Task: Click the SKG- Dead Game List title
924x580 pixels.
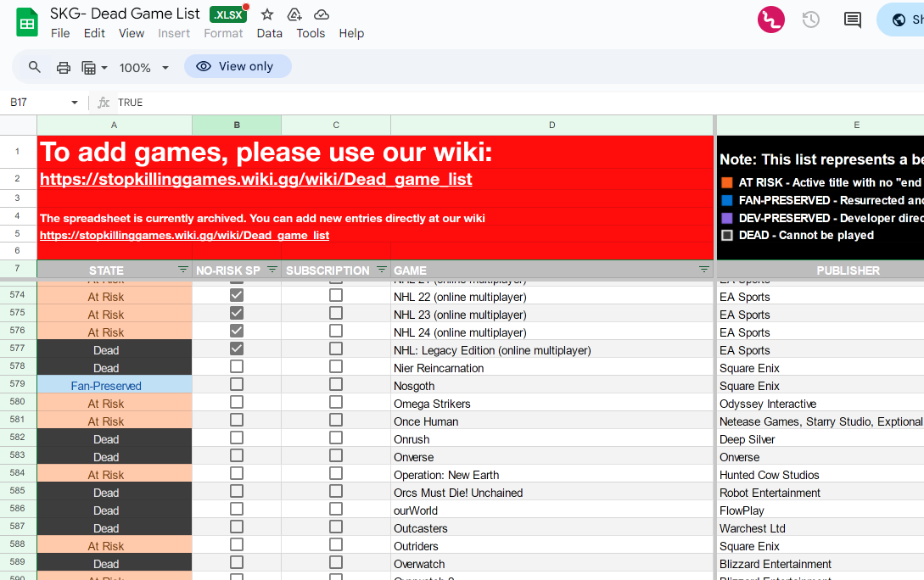Action: pyautogui.click(x=125, y=14)
